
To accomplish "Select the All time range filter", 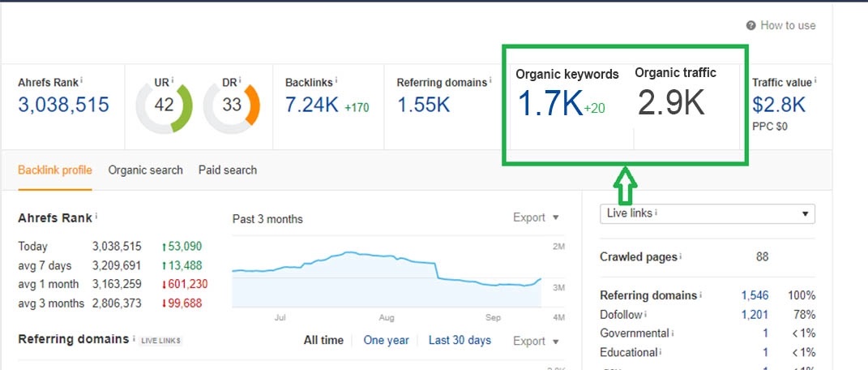I will (x=323, y=341).
